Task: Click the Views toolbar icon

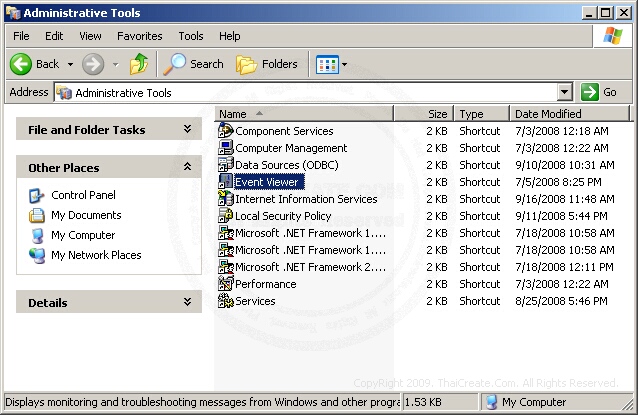Action: [x=327, y=64]
